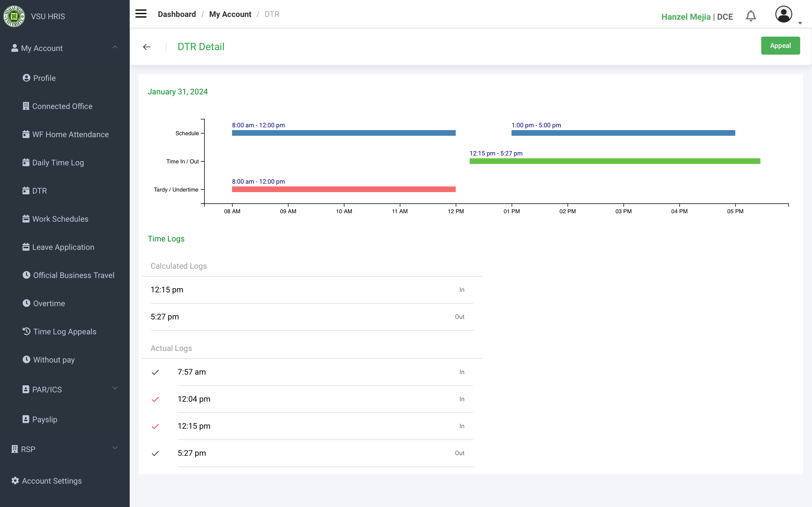Click Dashboard in the breadcrumb
This screenshot has width=812, height=507.
tap(176, 14)
